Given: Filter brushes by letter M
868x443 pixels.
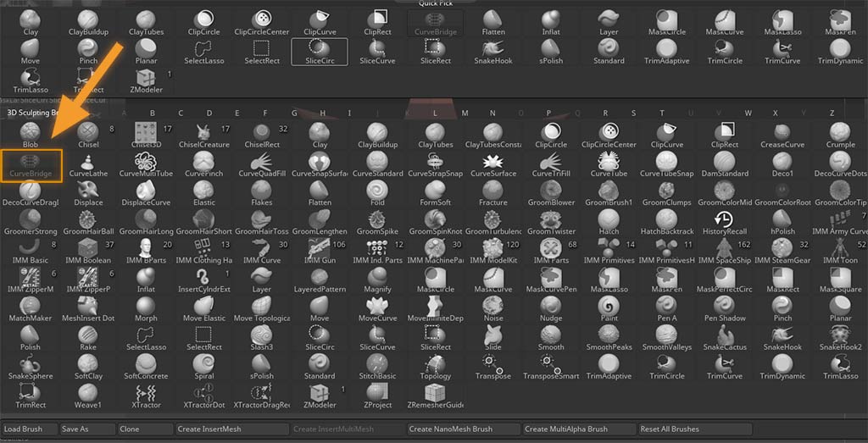Looking at the screenshot, I should click(465, 113).
